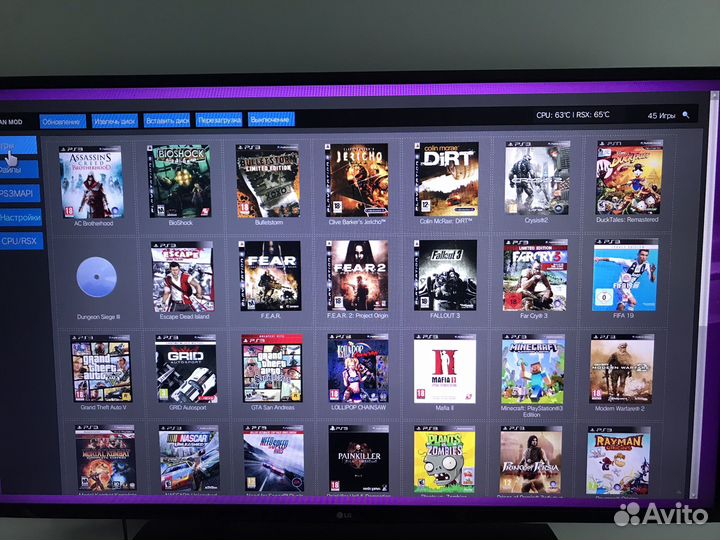Click the Перезагрузка button
The width and height of the screenshot is (720, 540).
[x=219, y=120]
